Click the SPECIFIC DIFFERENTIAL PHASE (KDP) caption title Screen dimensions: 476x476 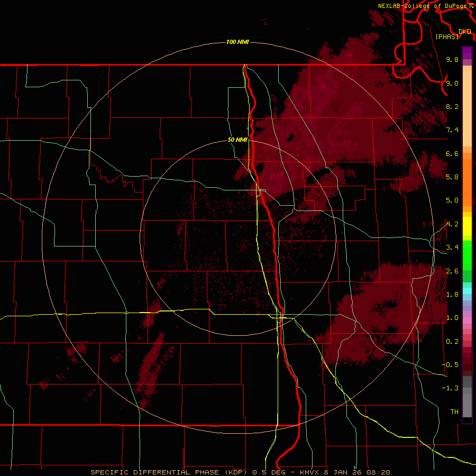tap(170, 472)
